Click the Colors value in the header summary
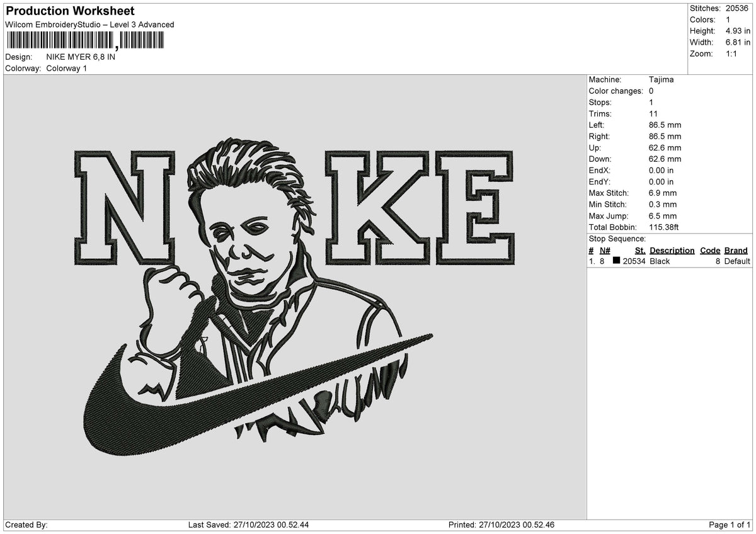756x534 pixels. tap(729, 20)
